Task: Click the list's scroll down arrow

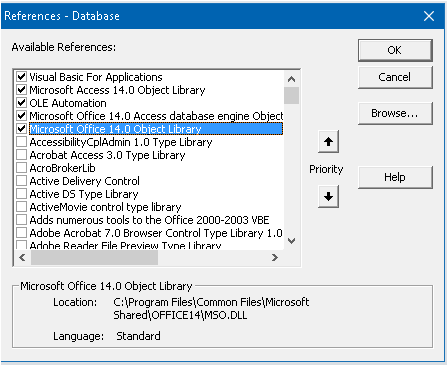Action: click(292, 241)
